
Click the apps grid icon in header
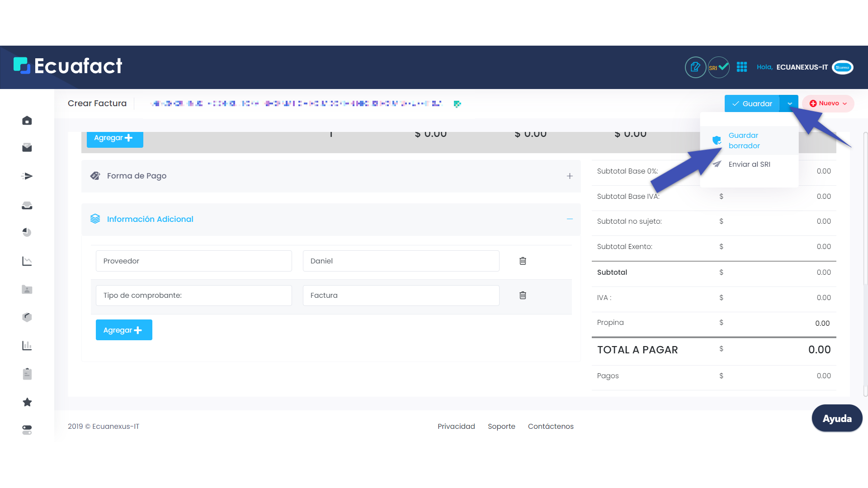coord(742,67)
